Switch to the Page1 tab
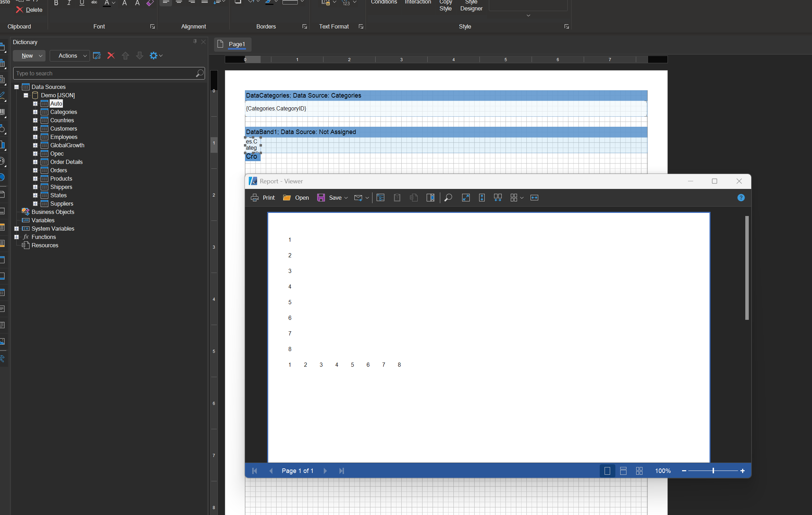Screen dimensions: 812x515 point(232,44)
